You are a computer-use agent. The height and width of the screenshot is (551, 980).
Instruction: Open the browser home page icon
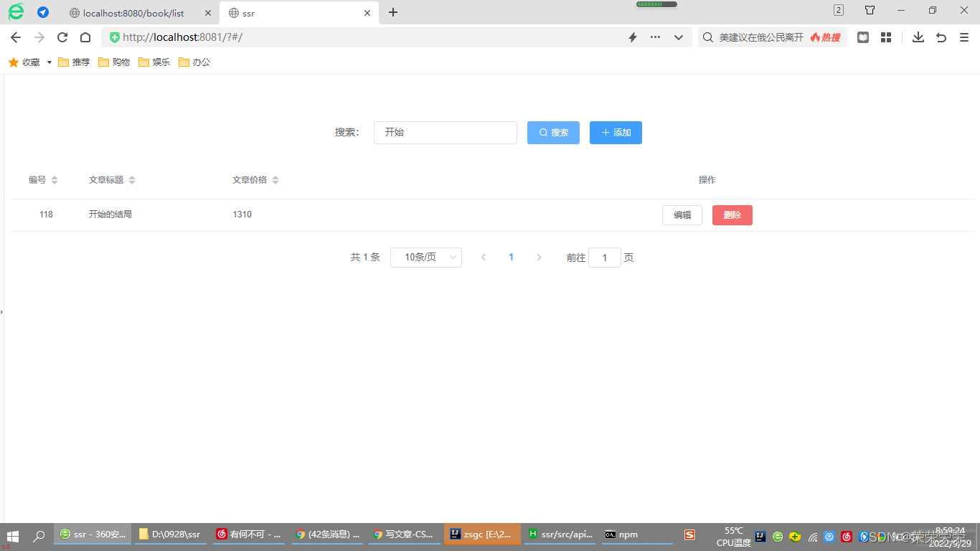pos(85,37)
